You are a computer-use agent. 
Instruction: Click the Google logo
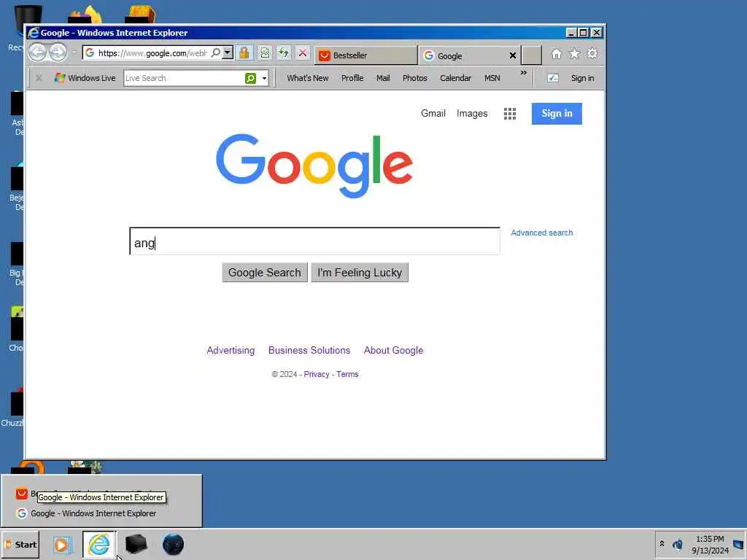pos(314,166)
